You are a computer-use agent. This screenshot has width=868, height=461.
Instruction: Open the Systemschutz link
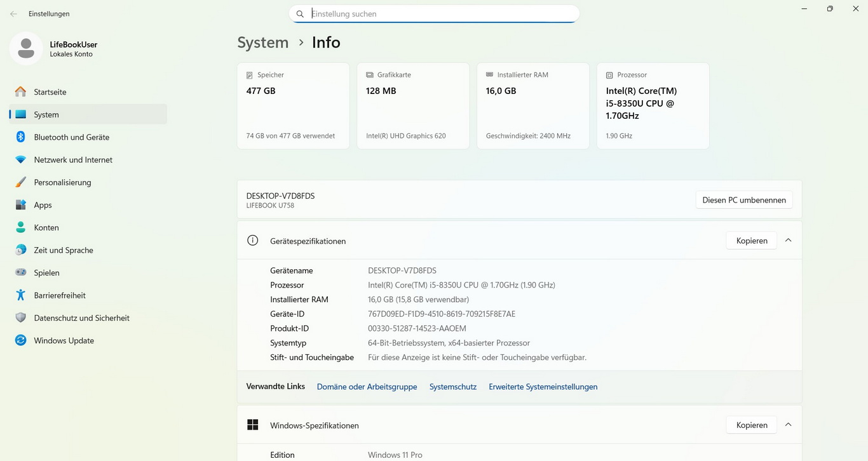452,387
